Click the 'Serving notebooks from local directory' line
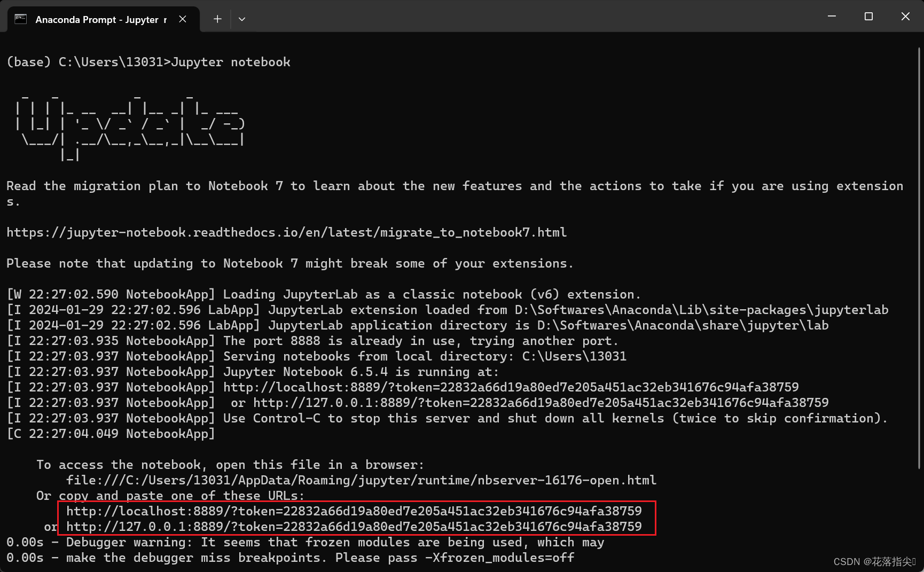 pos(317,356)
